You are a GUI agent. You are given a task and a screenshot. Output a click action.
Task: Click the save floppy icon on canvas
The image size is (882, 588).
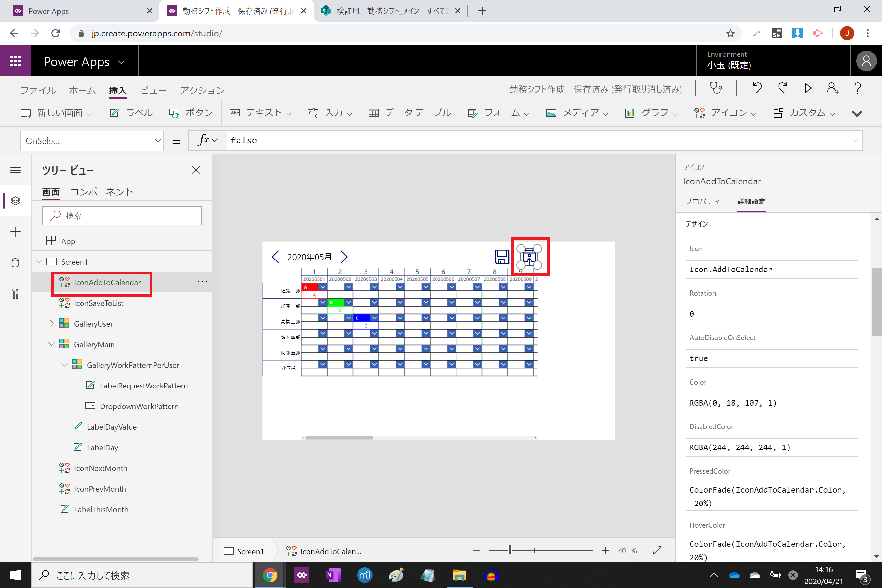(502, 257)
